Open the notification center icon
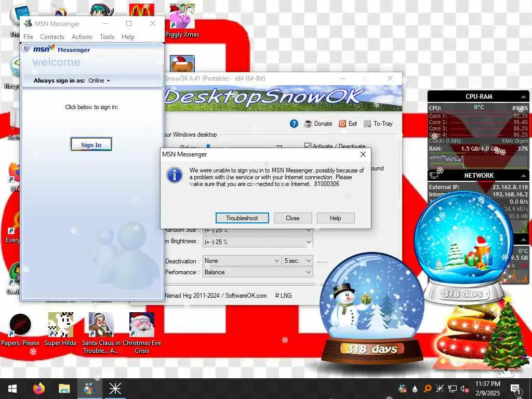Image resolution: width=532 pixels, height=399 pixels. coord(515,389)
